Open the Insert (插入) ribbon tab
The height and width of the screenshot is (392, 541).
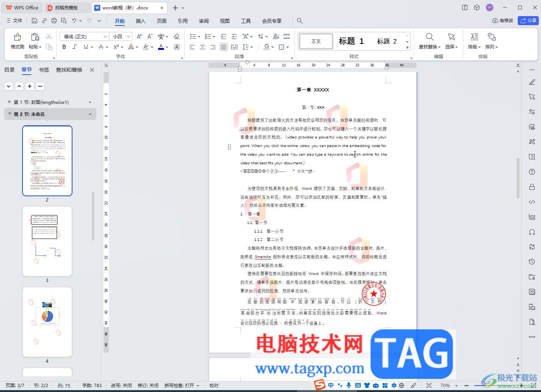tap(140, 21)
